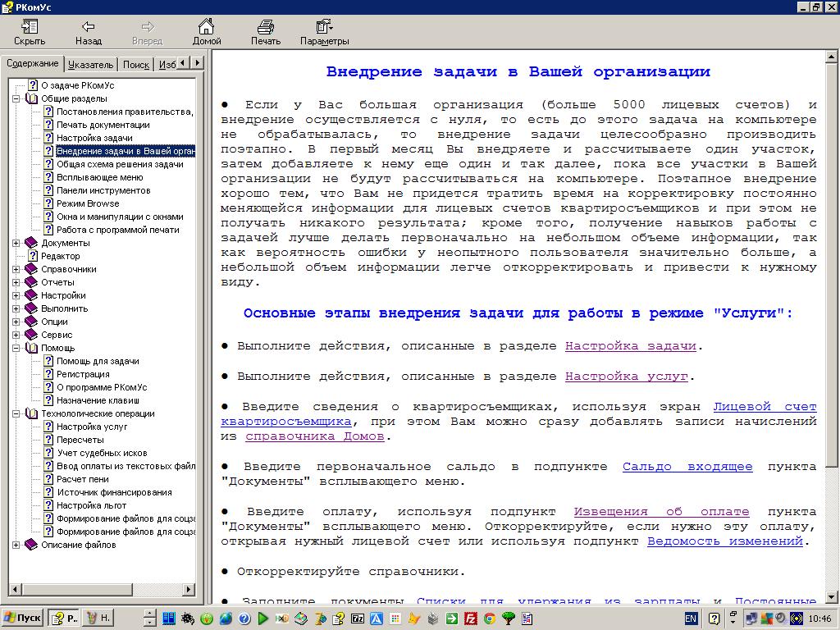The image size is (840, 630).
Task: Switch to the Указатель tab
Action: (90, 64)
